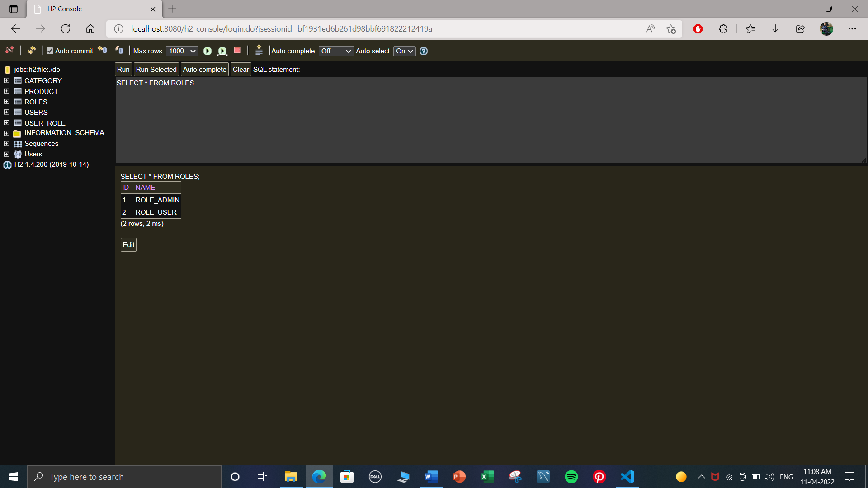Click the red Opera-style extension icon

pos(698,29)
